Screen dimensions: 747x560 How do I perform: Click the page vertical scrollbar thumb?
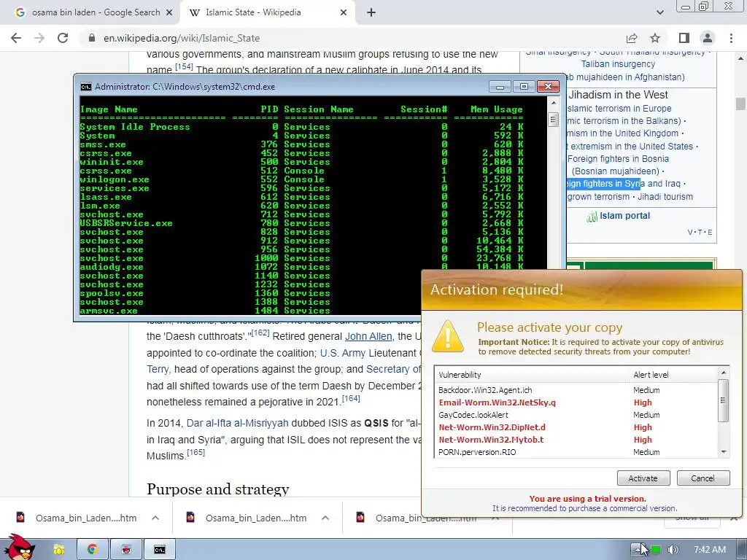(x=740, y=104)
